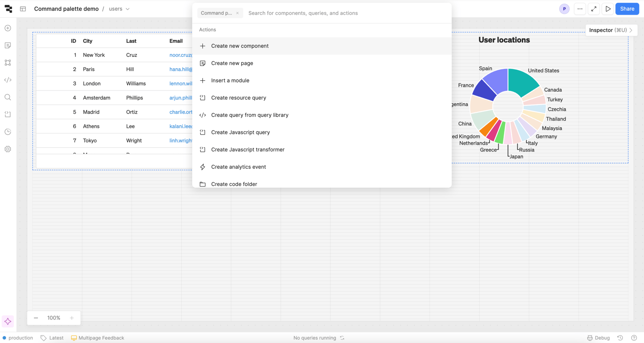
Task: Click the No queries running status
Action: (315, 338)
